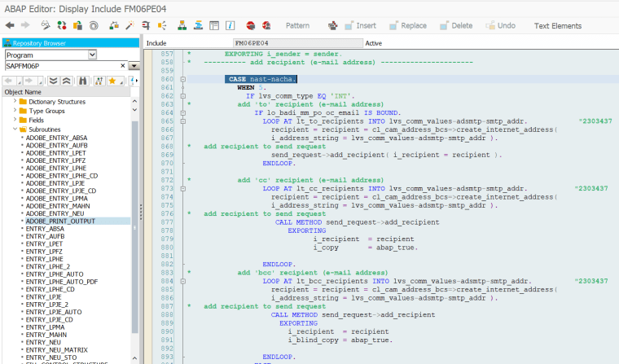Click the Object Name column header
619x364 pixels.
click(x=66, y=92)
